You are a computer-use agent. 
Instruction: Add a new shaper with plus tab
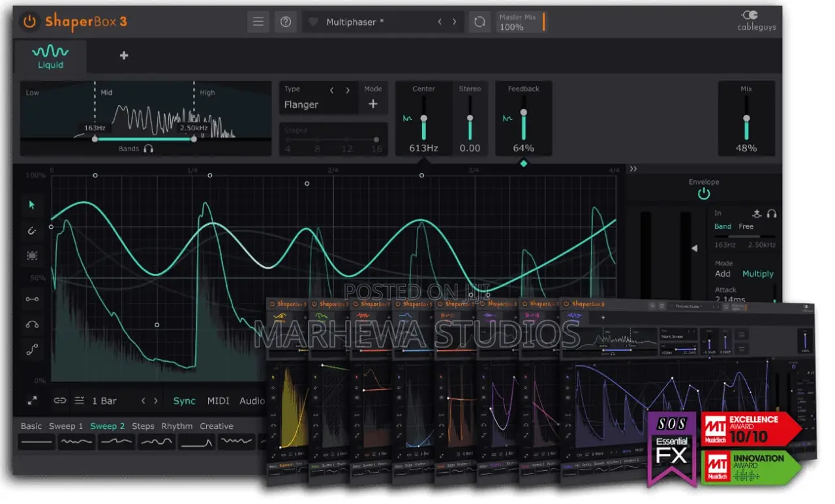124,55
